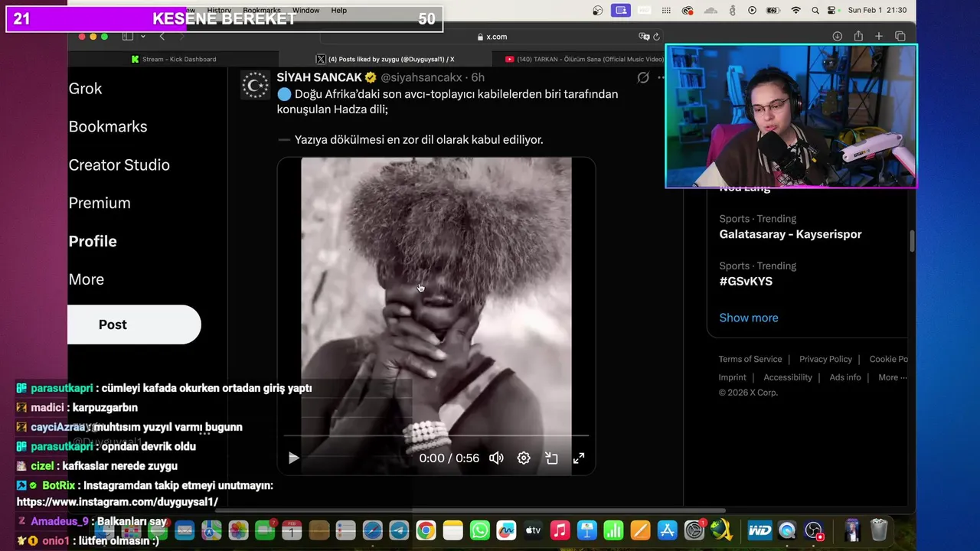Viewport: 980px width, 551px height.
Task: Open BotRix Instagram link in chat
Action: click(117, 502)
